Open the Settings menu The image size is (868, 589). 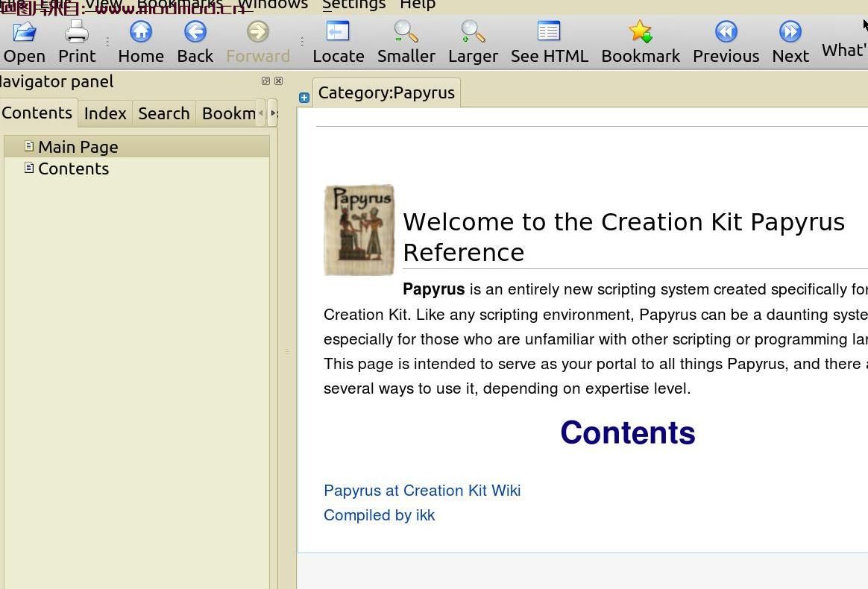[353, 4]
